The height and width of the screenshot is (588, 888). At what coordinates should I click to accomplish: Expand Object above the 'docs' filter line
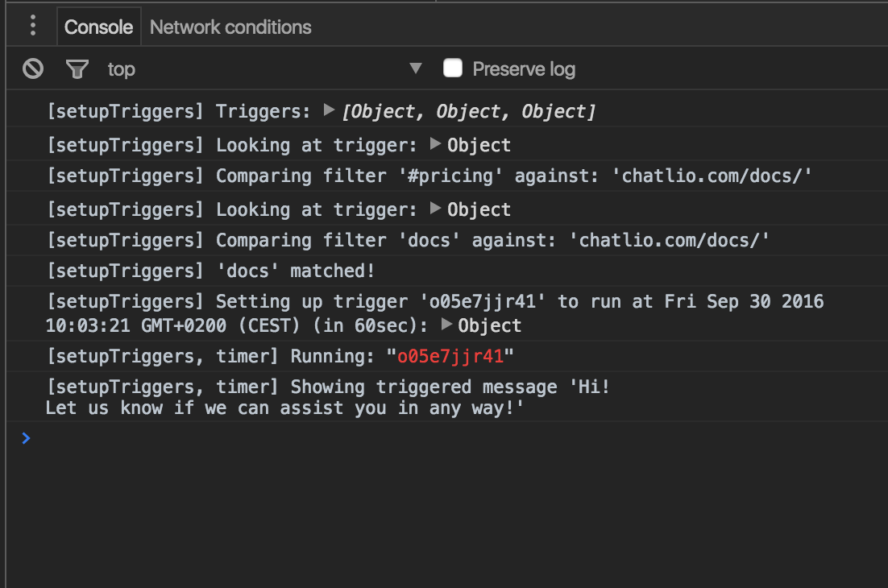(x=435, y=209)
